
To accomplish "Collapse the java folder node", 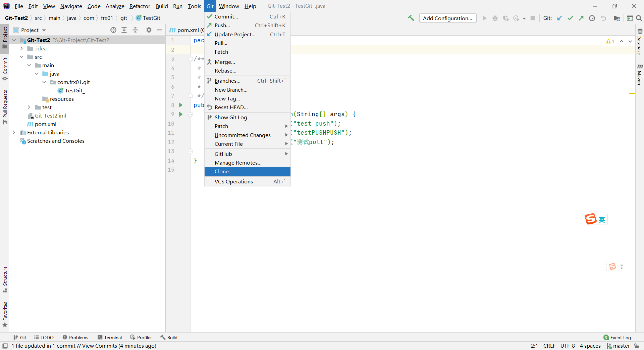I will pos(37,74).
